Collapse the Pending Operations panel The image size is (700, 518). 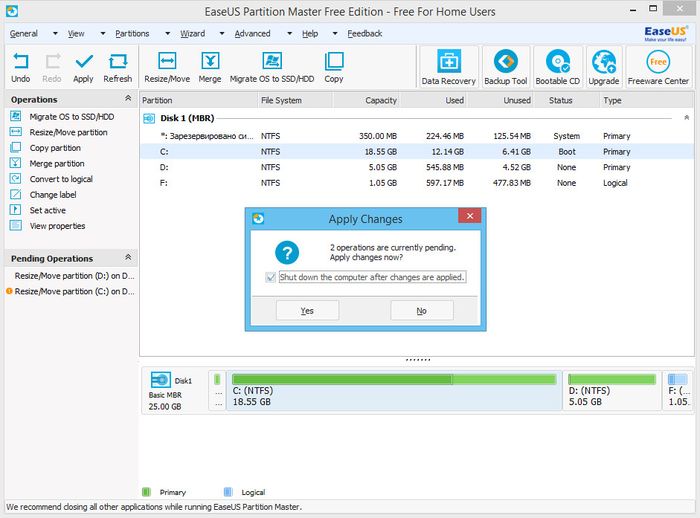pos(128,257)
